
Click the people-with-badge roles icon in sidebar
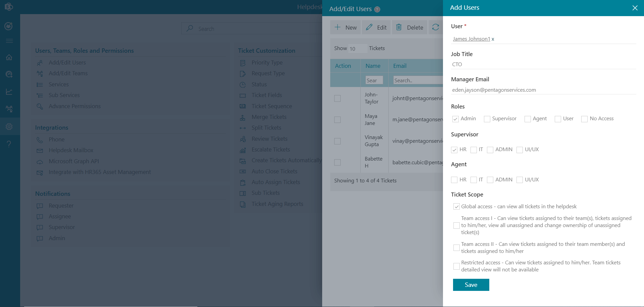point(9,109)
